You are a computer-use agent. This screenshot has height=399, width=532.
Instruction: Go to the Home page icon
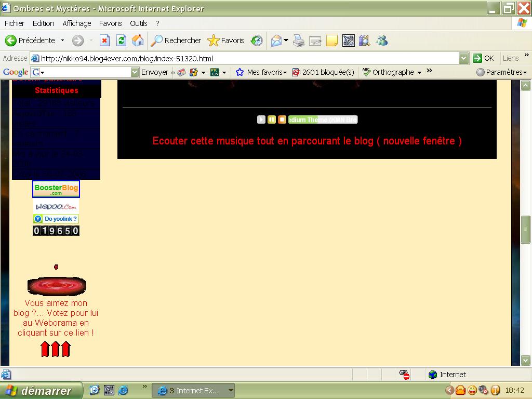pyautogui.click(x=138, y=41)
